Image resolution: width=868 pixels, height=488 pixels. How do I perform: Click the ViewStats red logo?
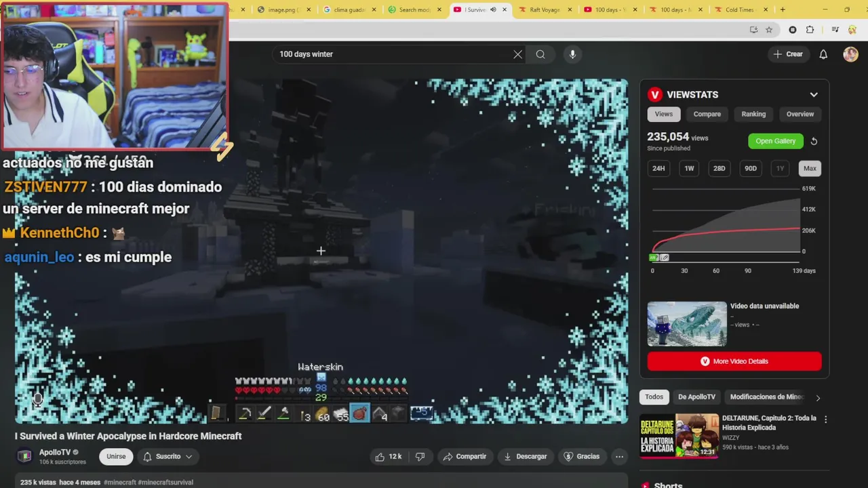(x=654, y=95)
